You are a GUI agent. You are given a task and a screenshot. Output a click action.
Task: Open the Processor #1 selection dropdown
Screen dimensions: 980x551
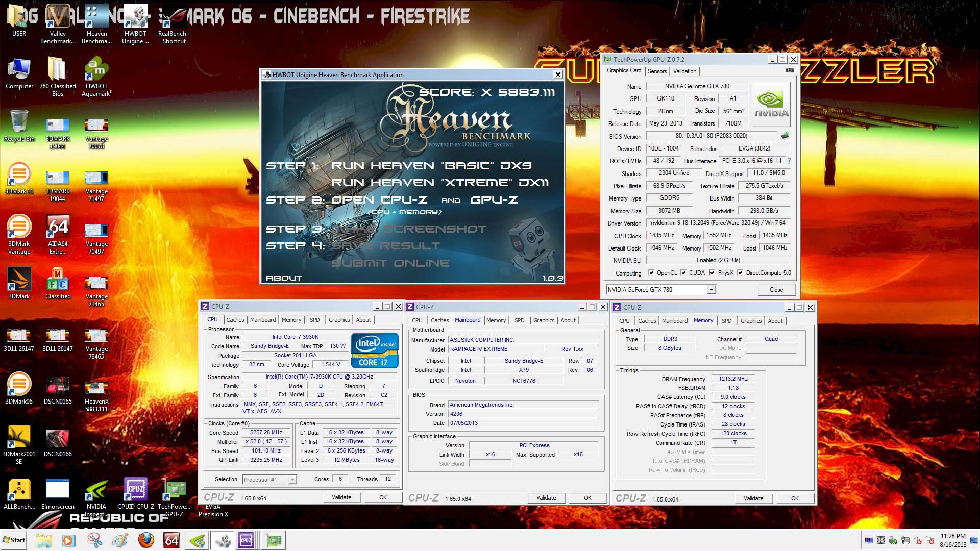292,480
